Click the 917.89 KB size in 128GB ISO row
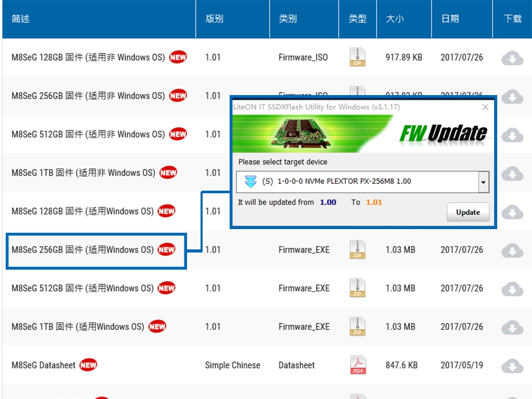Viewport: 532px width, 399px height. (404, 57)
